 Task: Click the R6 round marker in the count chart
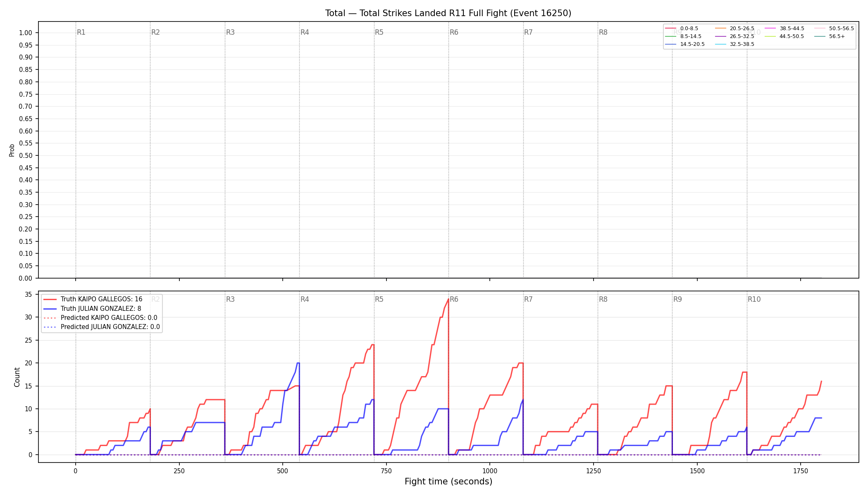[x=454, y=299]
